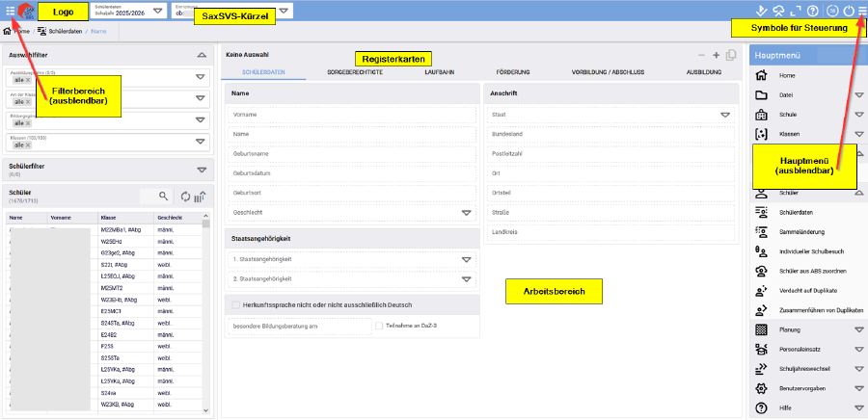
Task: Click the power logout icon in header
Action: tap(847, 12)
